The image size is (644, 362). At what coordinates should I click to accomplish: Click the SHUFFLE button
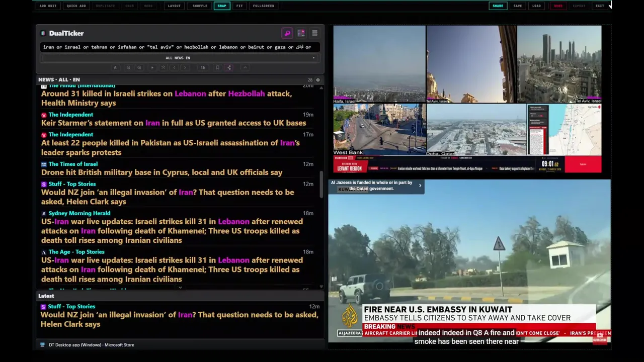[x=200, y=6]
